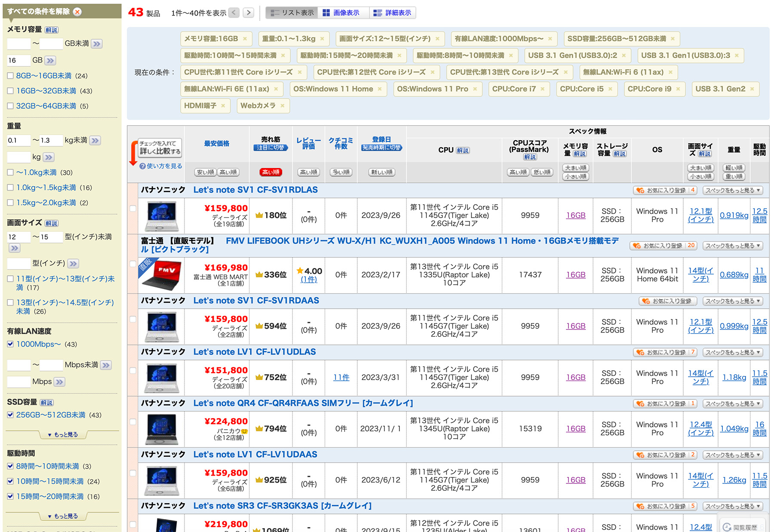Image resolution: width=774 pixels, height=532 pixels.
Task: Expand もっと見る under 駆動時間
Action: click(63, 516)
